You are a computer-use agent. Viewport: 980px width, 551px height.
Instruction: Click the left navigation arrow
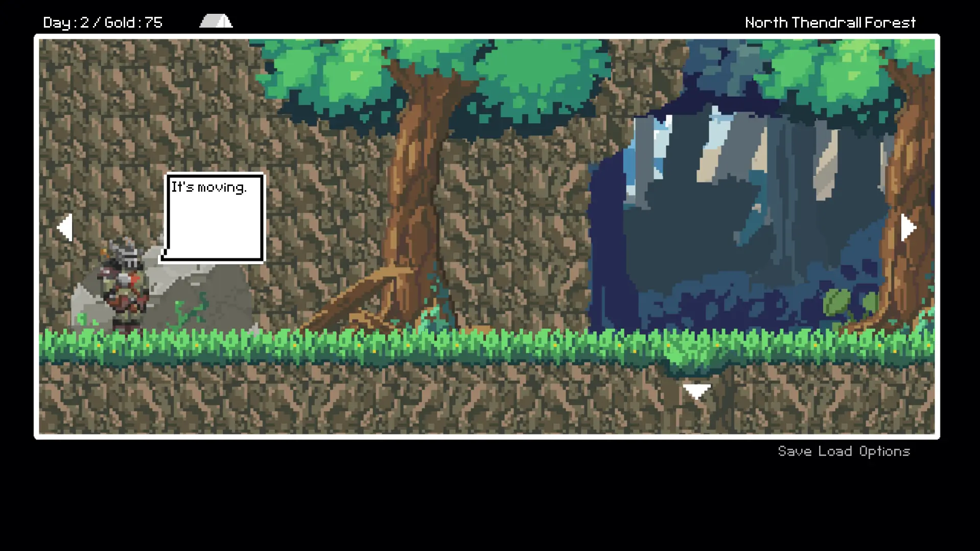65,227
